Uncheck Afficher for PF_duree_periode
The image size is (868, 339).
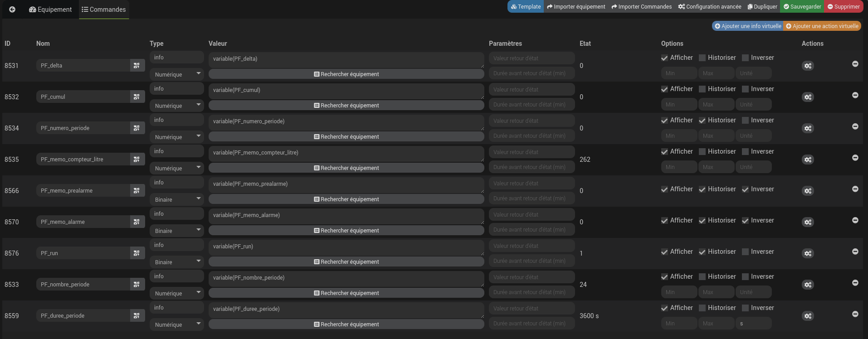664,308
